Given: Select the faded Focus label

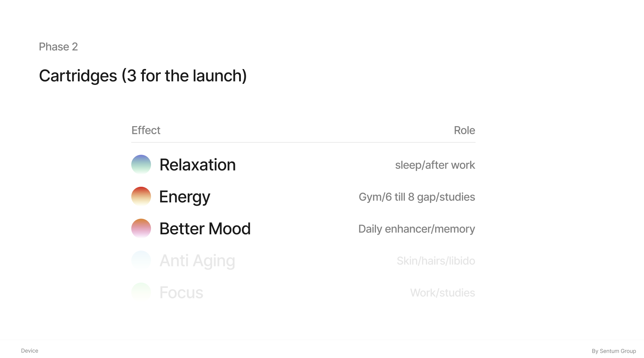Looking at the screenshot, I should point(181,292).
